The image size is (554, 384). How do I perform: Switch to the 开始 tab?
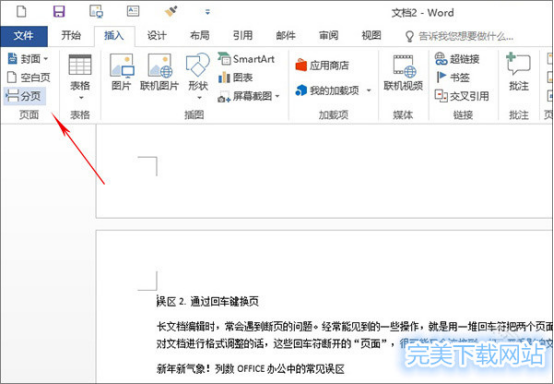click(x=71, y=35)
